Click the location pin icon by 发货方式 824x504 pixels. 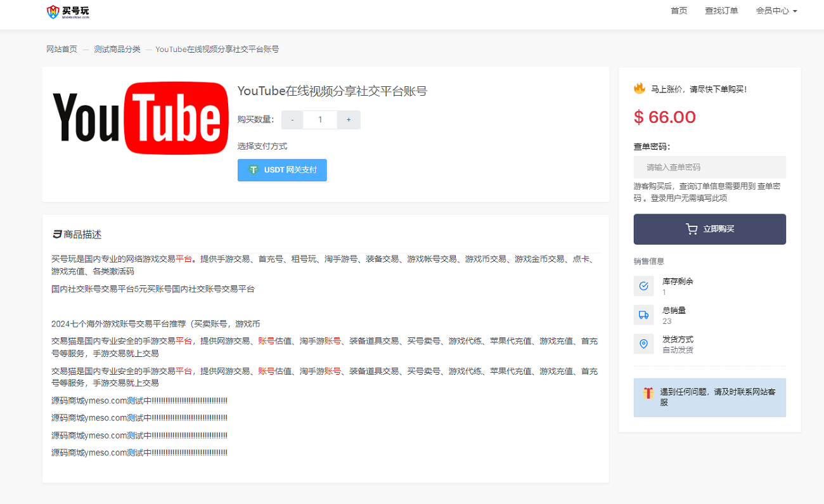[x=643, y=344]
